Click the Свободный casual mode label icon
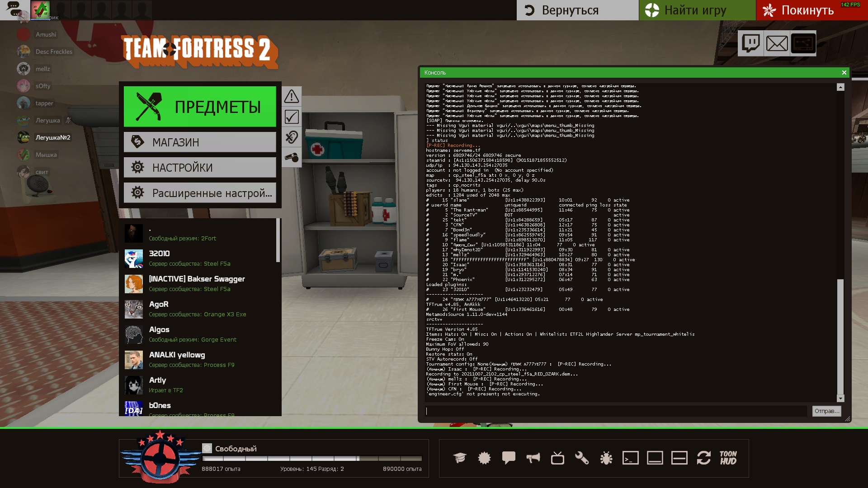Viewport: 868px width, 488px height. [x=207, y=448]
